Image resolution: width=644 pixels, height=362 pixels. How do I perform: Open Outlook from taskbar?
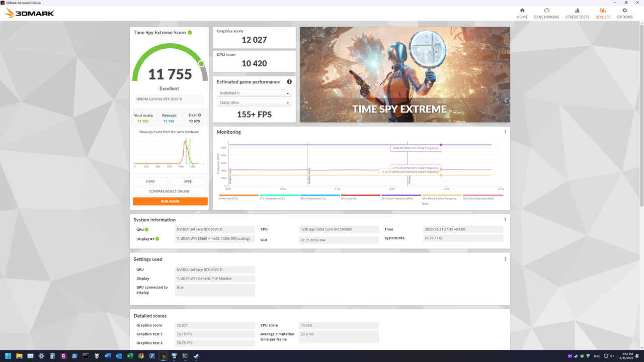point(119,356)
